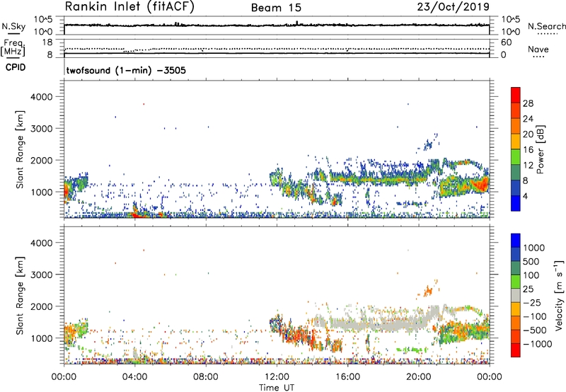The height and width of the screenshot is (392, 566).
Task: Select the '16:00' time tick label
Action: 347,377
